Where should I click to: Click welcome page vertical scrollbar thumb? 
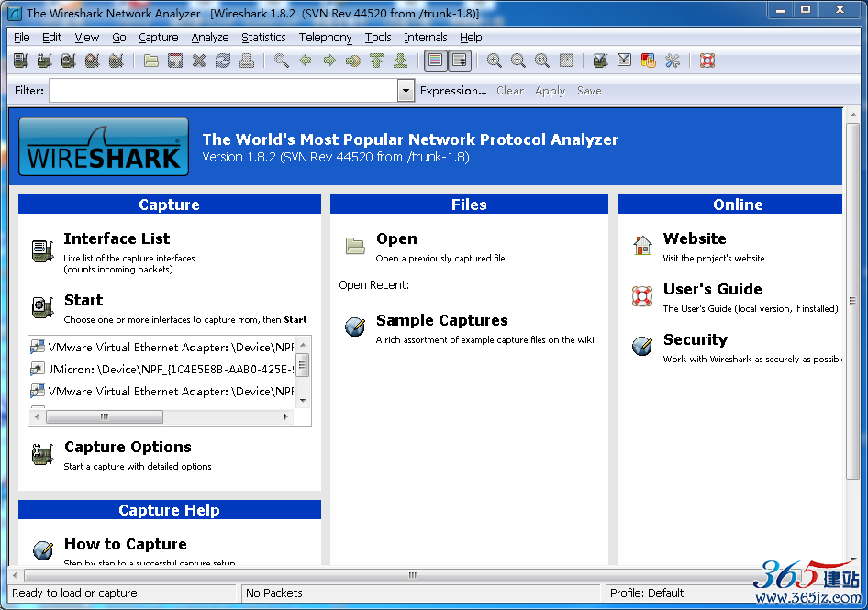click(852, 301)
